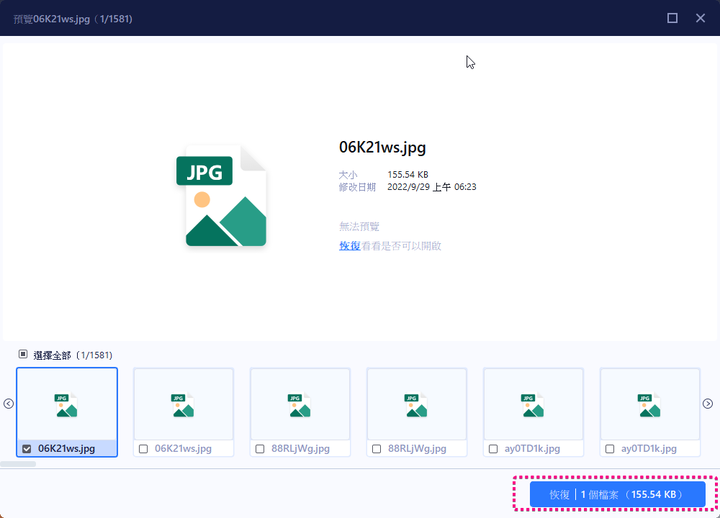Open the second thumbnail image, unchecked 06K21ws.jpg
This screenshot has height=518, width=720.
183,404
